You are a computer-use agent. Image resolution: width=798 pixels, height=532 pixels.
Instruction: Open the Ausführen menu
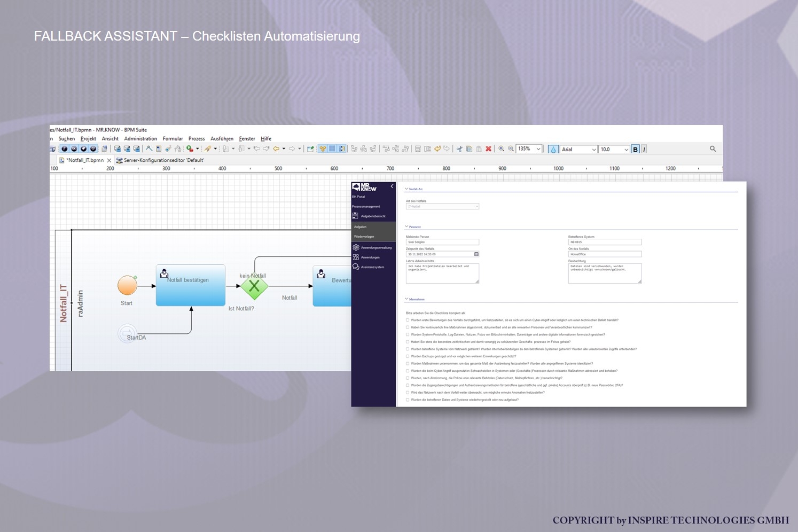pos(222,139)
